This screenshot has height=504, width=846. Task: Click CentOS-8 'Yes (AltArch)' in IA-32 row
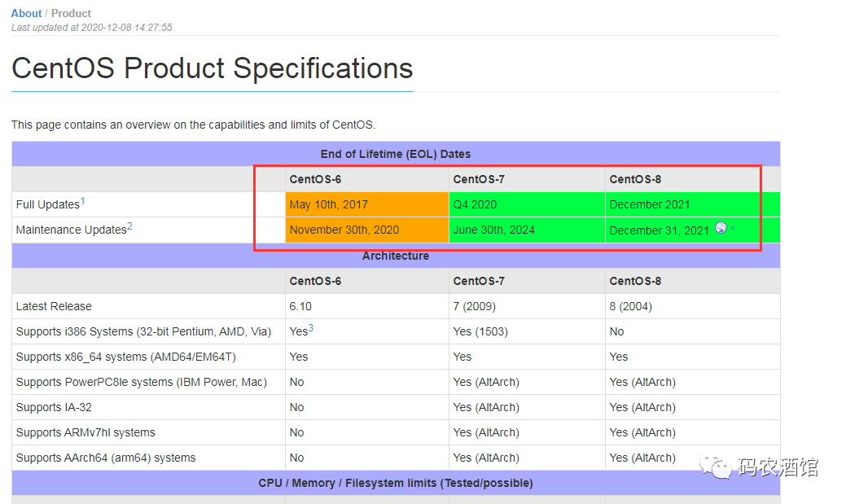coord(642,407)
